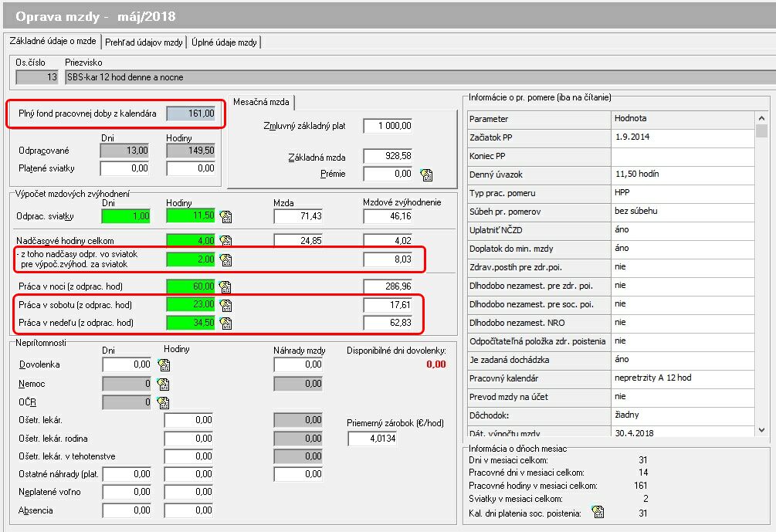Click the Práca v nedeľu hours field

coord(191,323)
